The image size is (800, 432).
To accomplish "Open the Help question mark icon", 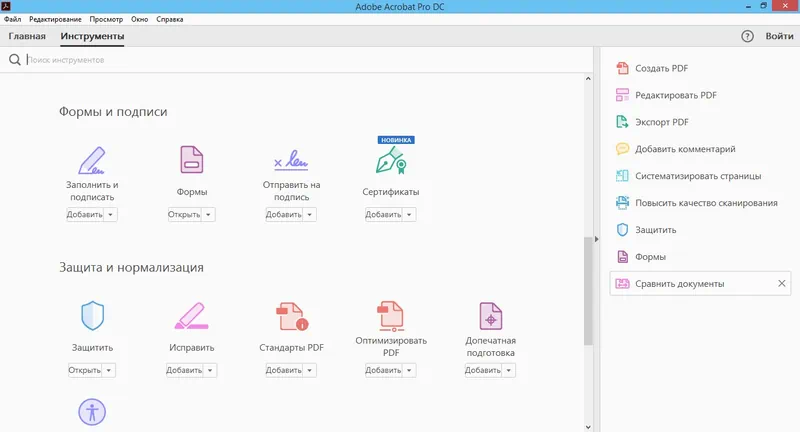I will [x=747, y=36].
